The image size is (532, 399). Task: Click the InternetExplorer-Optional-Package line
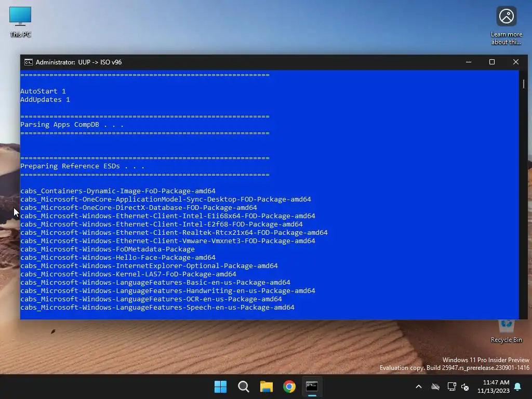pos(149,266)
